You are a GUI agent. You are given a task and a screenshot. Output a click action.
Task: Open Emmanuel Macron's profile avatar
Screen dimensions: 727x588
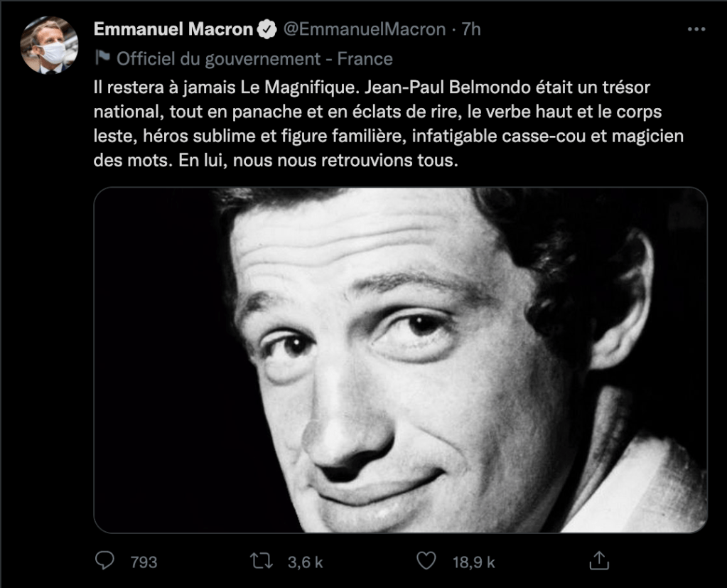click(x=50, y=45)
